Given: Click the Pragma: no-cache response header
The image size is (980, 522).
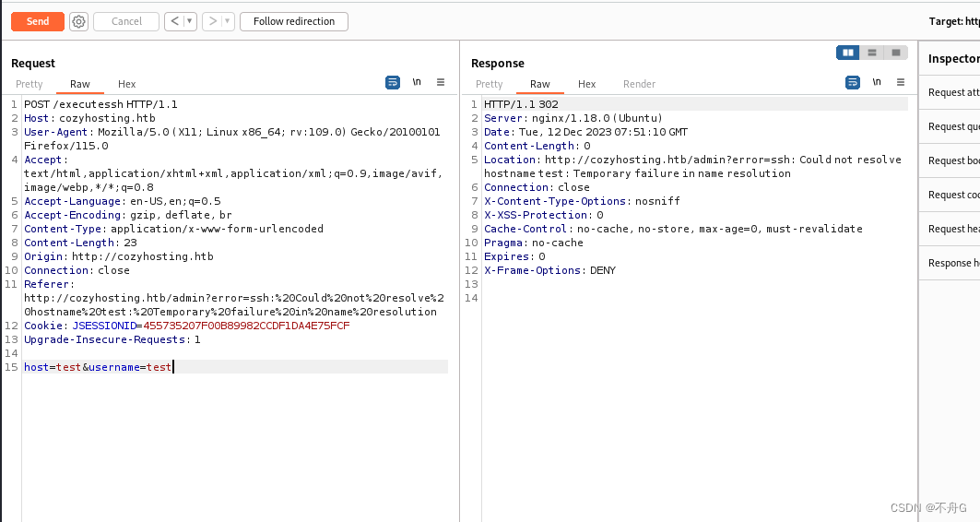Looking at the screenshot, I should tap(533, 243).
